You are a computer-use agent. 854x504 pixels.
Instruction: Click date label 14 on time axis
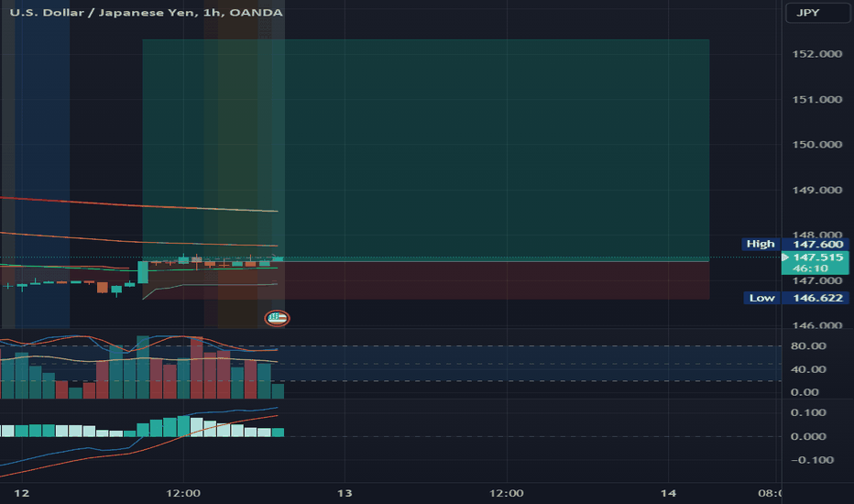click(668, 493)
